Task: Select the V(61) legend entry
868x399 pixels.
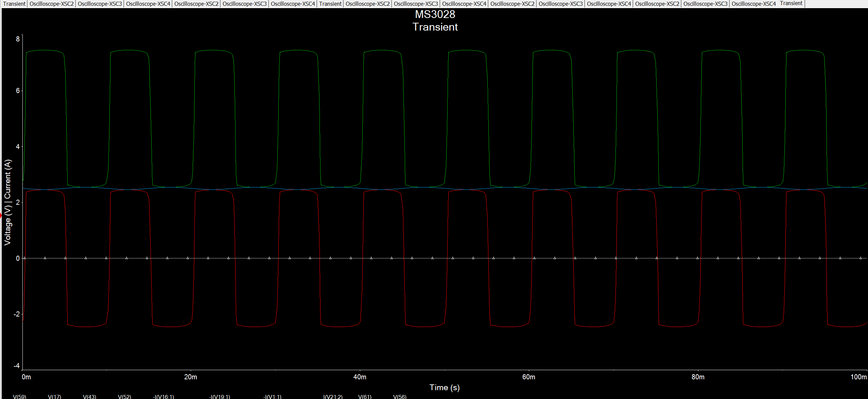Action: 365,396
